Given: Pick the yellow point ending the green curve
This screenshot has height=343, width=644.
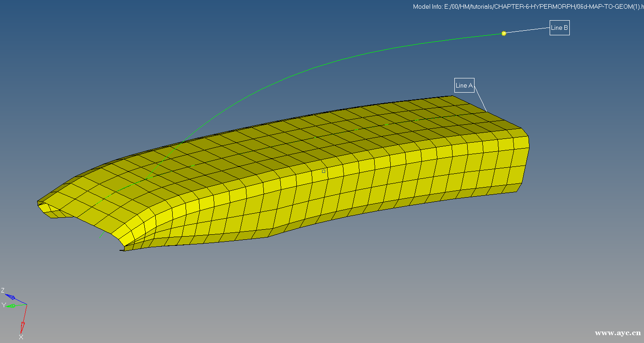Looking at the screenshot, I should point(504,33).
